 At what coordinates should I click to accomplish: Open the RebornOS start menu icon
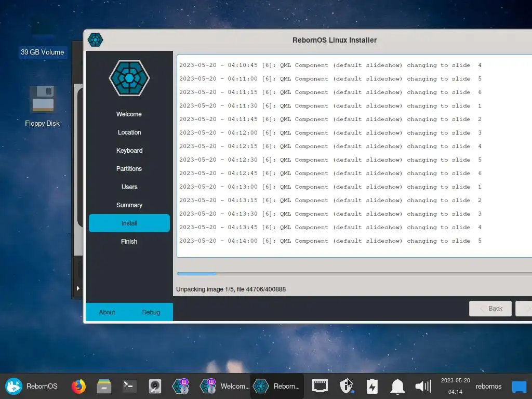coord(14,386)
